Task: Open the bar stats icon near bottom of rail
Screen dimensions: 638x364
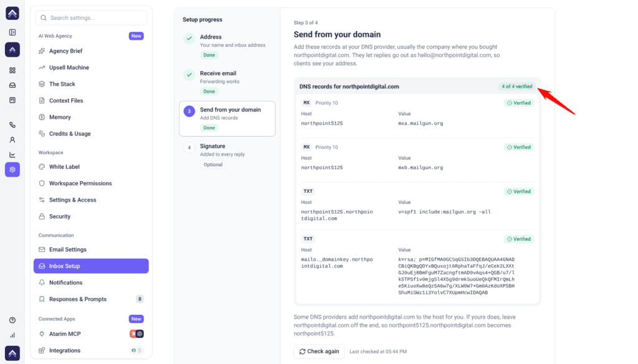Action: pyautogui.click(x=12, y=335)
